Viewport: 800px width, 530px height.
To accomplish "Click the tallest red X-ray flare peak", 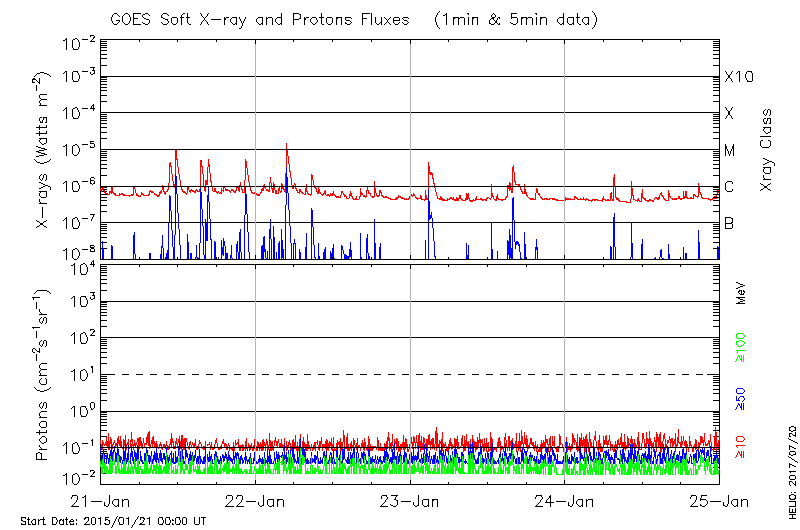I will [x=287, y=145].
